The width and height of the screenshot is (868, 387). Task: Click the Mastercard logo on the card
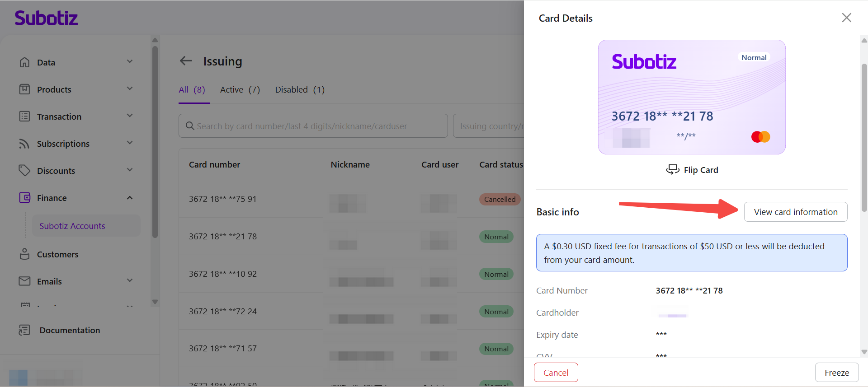tap(760, 136)
